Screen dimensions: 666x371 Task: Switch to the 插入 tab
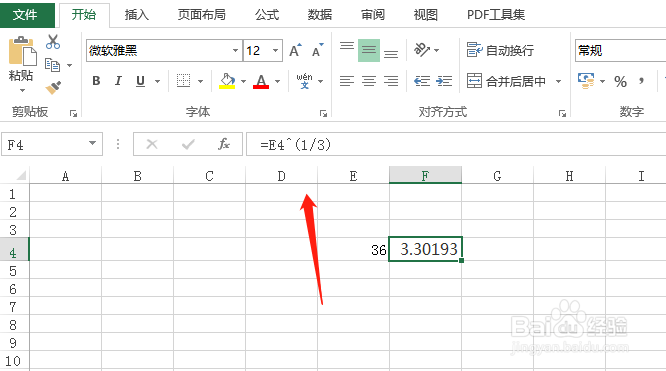point(136,15)
